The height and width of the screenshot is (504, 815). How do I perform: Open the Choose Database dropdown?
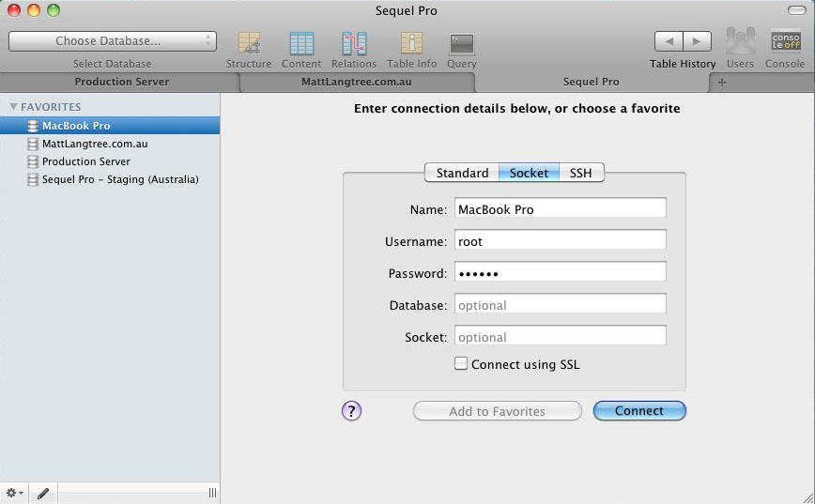[x=113, y=41]
